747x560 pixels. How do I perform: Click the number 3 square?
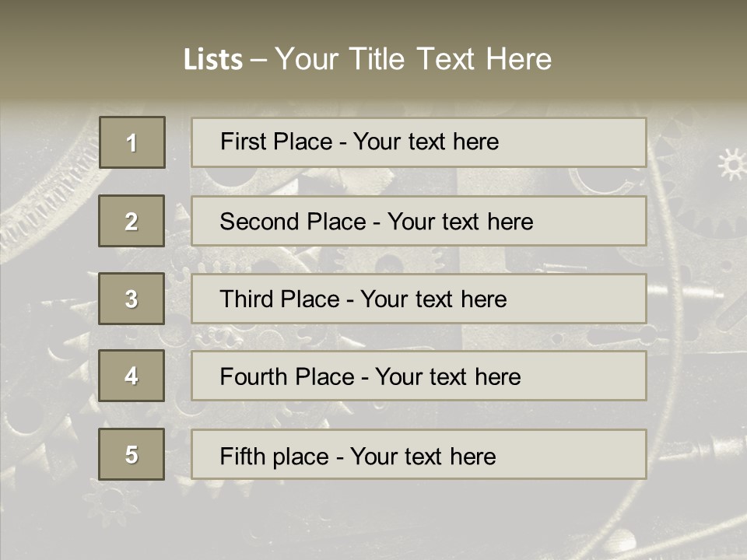132,299
